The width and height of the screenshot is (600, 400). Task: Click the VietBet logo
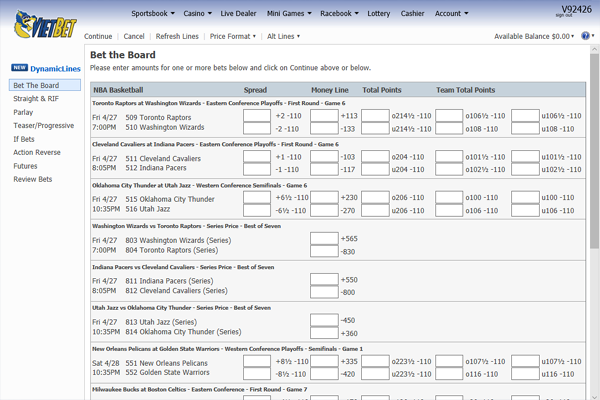[x=45, y=24]
